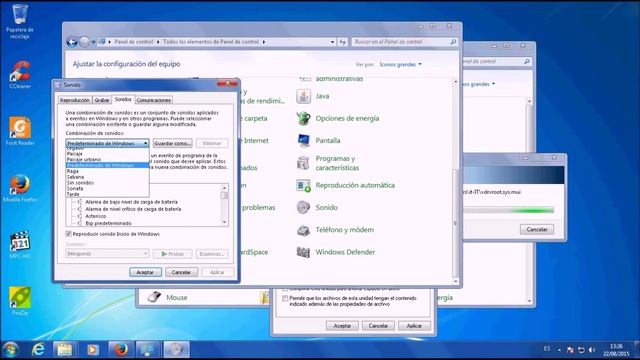Launch CCleaner from desktop

(x=20, y=74)
